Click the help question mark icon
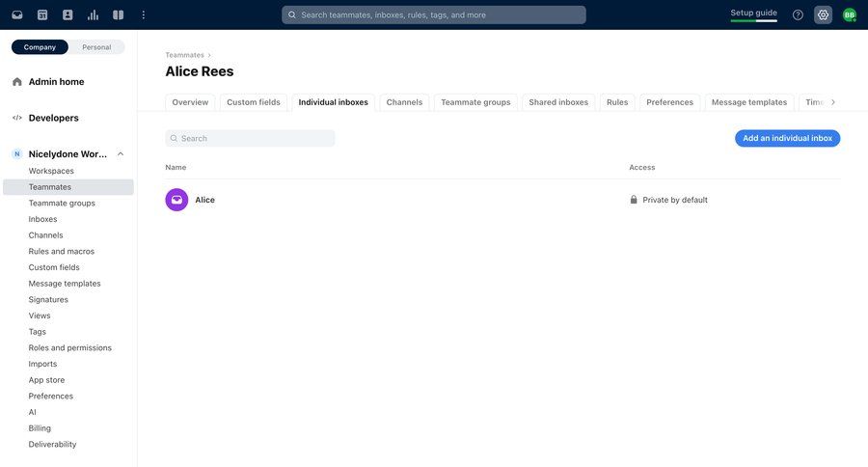The width and height of the screenshot is (868, 467). (x=798, y=15)
